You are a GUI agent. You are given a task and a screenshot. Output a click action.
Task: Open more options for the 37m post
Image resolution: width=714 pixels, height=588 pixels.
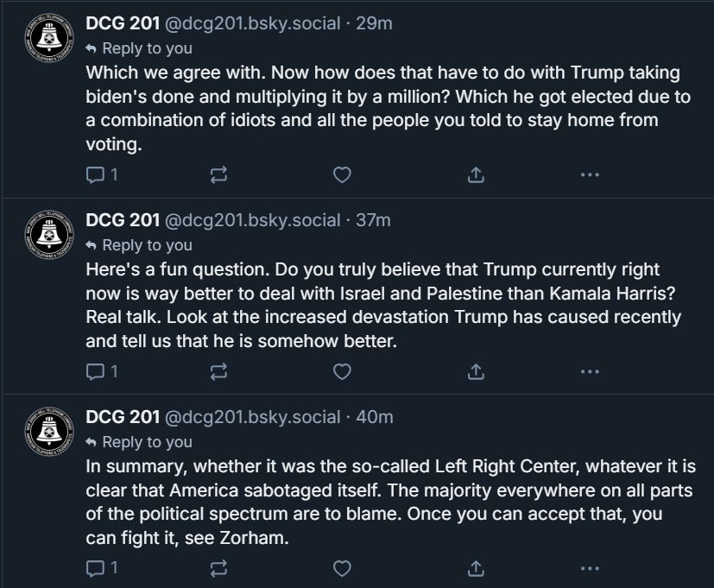point(590,371)
